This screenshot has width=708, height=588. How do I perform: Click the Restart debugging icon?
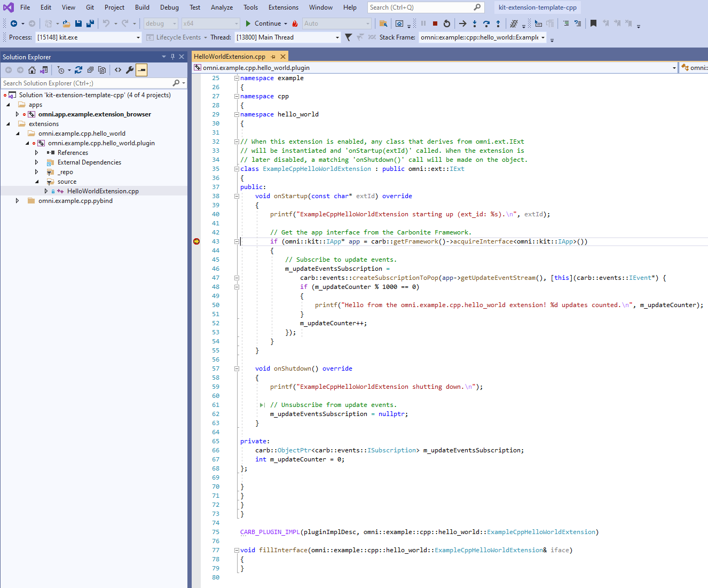447,23
